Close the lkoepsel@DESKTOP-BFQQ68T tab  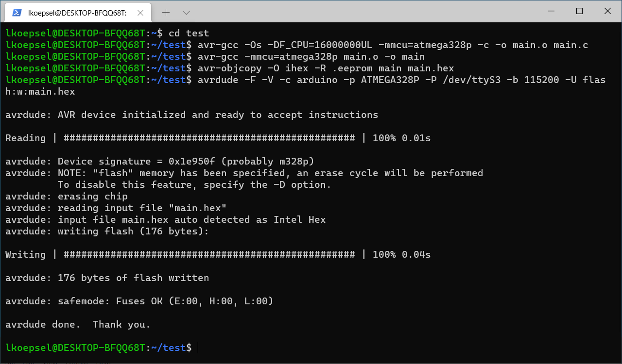point(140,13)
